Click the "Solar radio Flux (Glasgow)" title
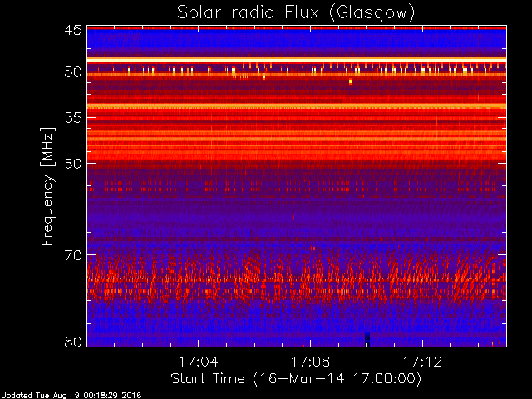 point(296,13)
